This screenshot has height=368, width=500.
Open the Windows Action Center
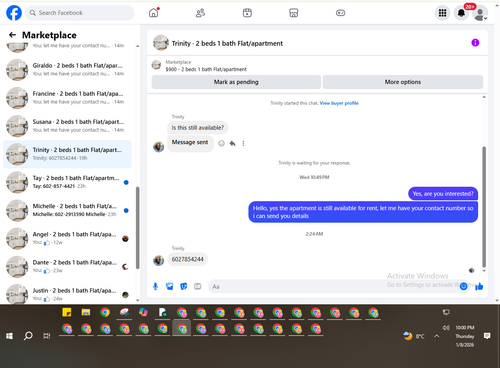pyautogui.click(x=487, y=336)
